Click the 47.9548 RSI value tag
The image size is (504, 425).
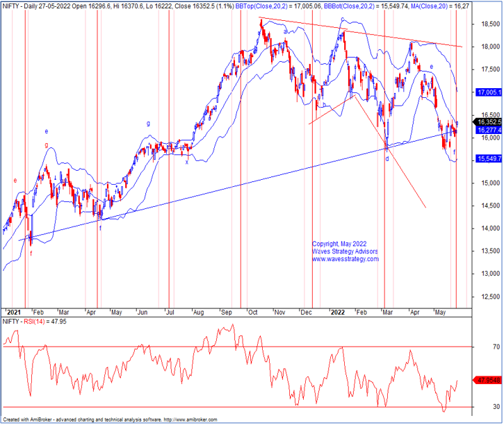click(489, 380)
